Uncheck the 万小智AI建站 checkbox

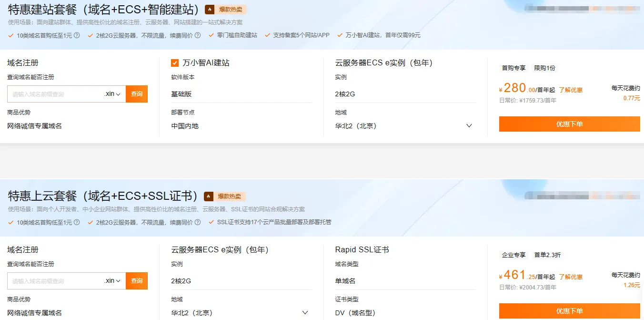pos(174,62)
